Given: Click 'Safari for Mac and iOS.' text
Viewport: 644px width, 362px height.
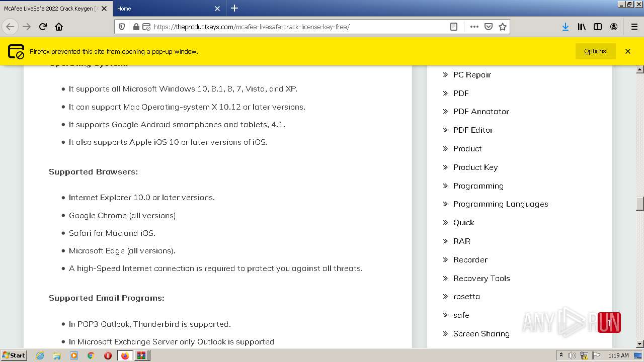Looking at the screenshot, I should point(112,233).
